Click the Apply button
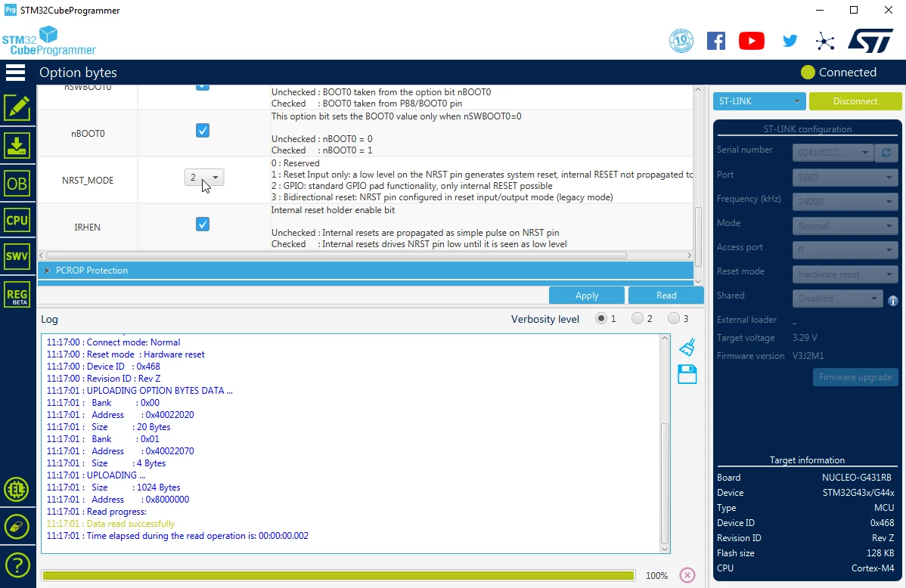 tap(586, 296)
